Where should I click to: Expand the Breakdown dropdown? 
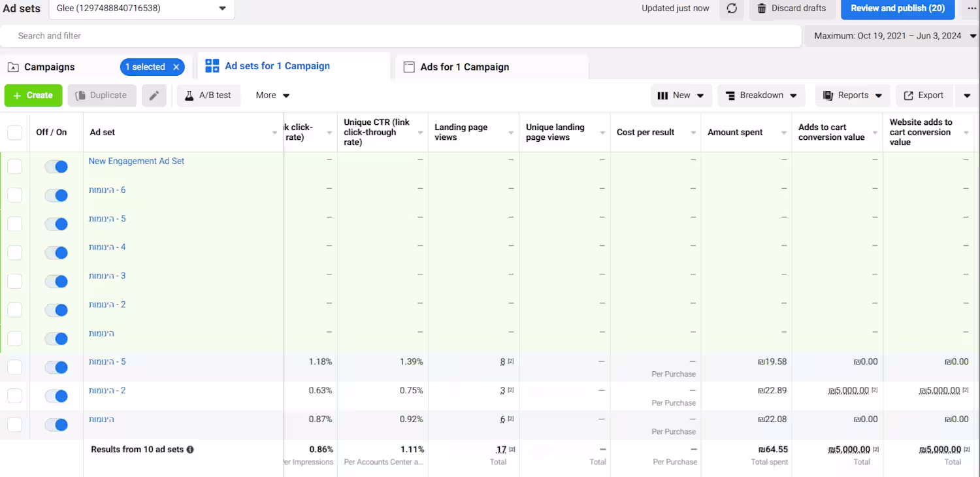762,95
